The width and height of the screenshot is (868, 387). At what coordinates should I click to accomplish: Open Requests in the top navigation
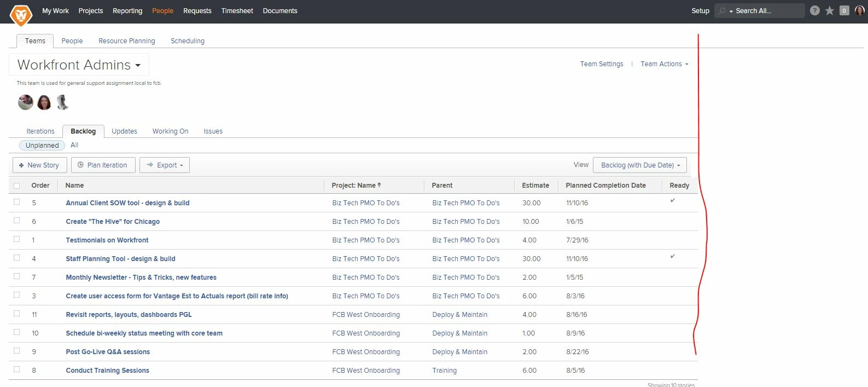pyautogui.click(x=197, y=11)
